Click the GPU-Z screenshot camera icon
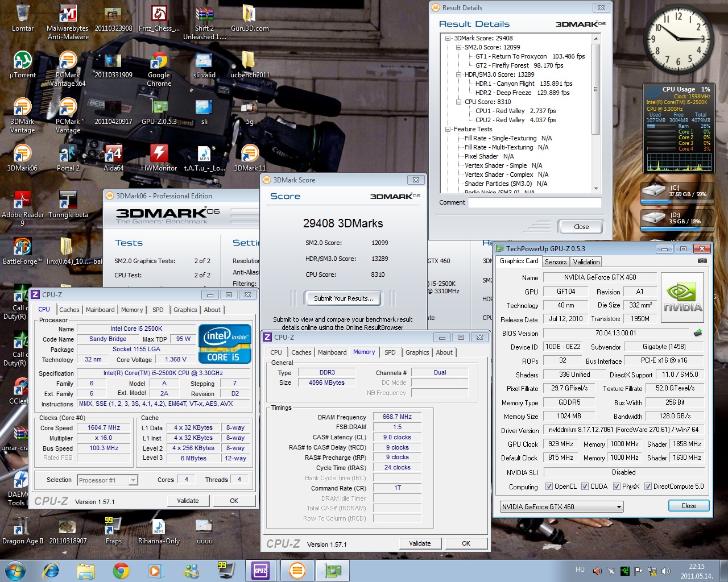The width and height of the screenshot is (728, 582). [702, 261]
